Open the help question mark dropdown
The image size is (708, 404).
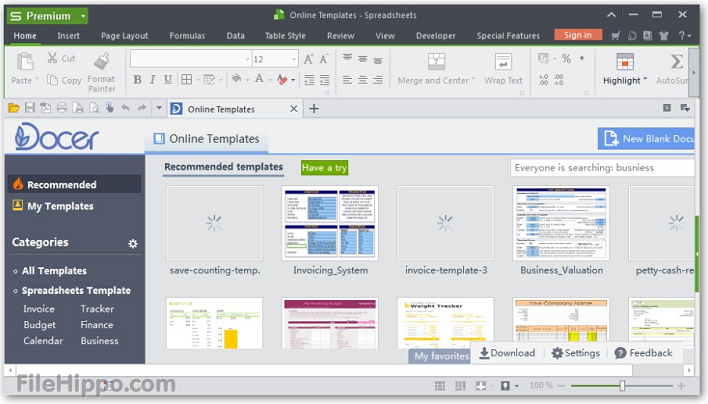[x=685, y=36]
